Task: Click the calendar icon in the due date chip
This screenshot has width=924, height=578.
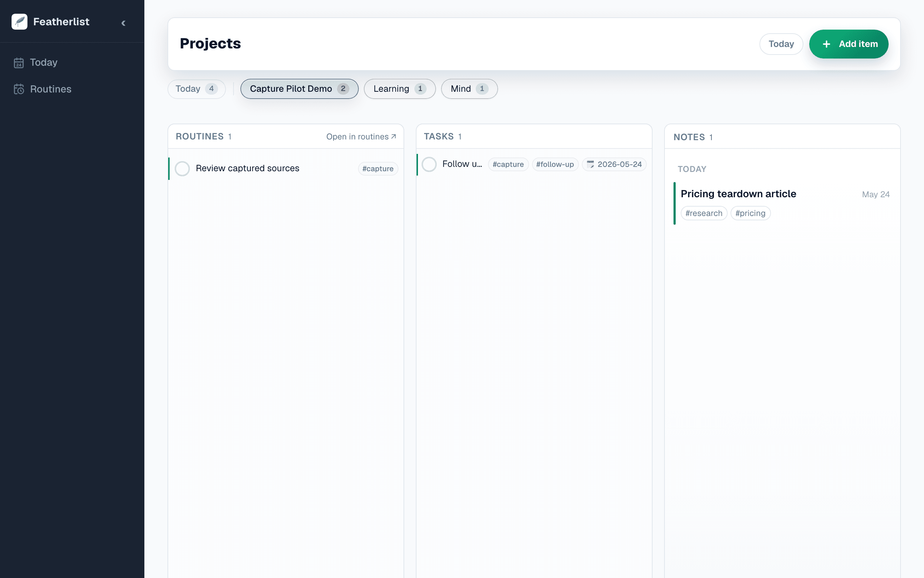Action: pos(590,164)
